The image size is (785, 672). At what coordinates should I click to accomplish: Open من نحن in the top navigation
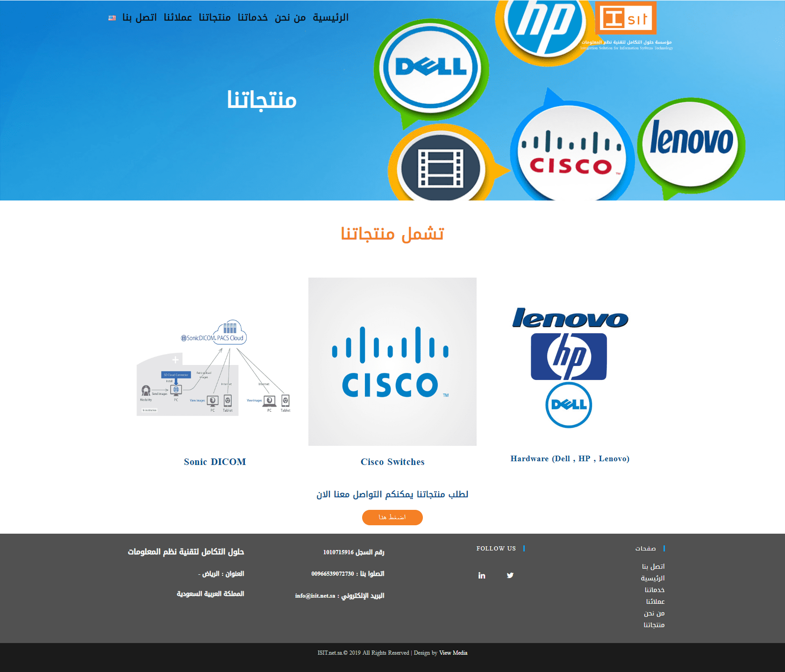coord(290,17)
